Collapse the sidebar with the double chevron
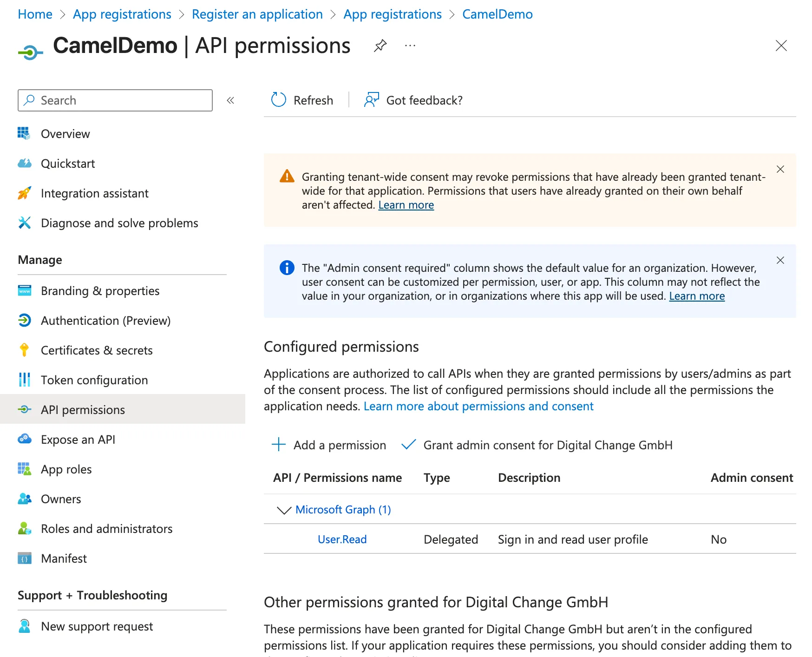Viewport: 812px width, 657px height. coord(230,100)
